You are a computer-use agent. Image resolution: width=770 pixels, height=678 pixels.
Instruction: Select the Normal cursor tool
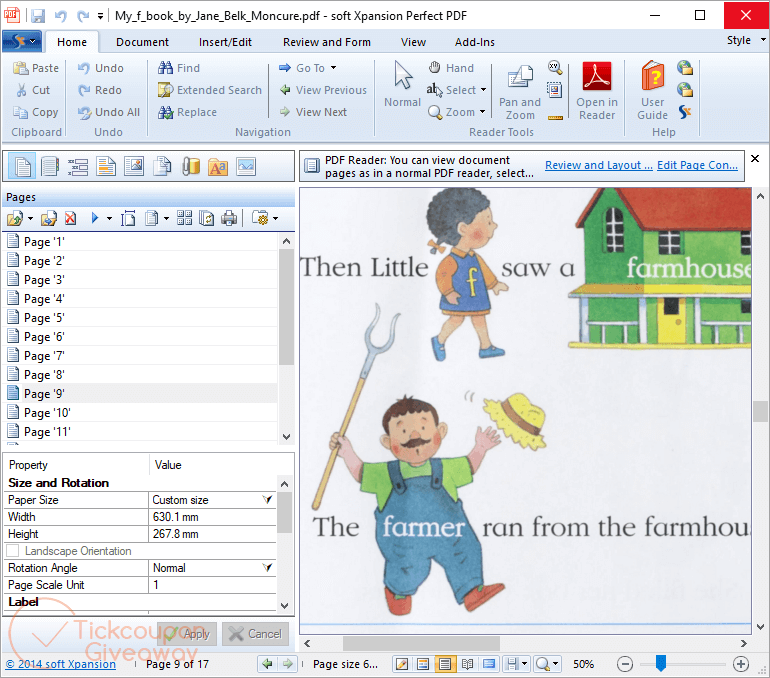(403, 85)
